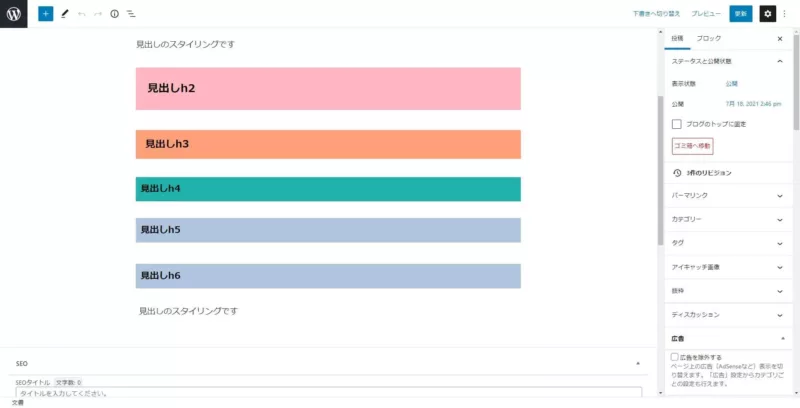Click the WordPress logo icon
The width and height of the screenshot is (800, 408).
tap(14, 14)
